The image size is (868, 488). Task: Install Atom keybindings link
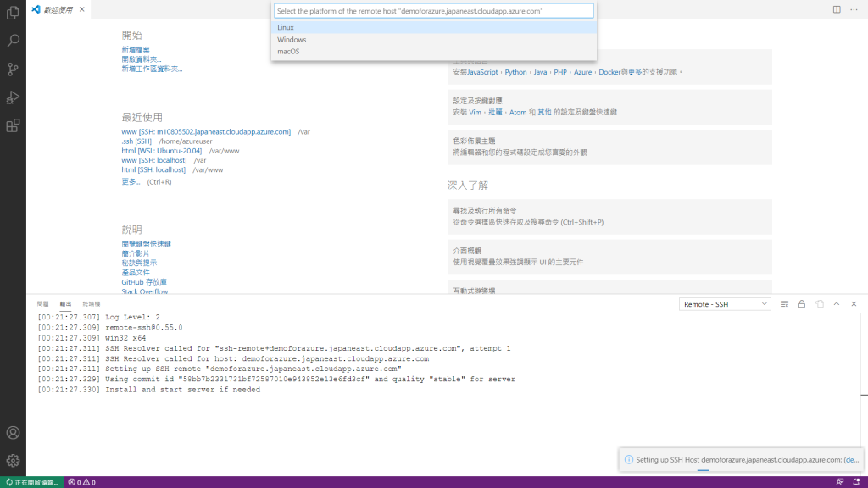point(518,112)
